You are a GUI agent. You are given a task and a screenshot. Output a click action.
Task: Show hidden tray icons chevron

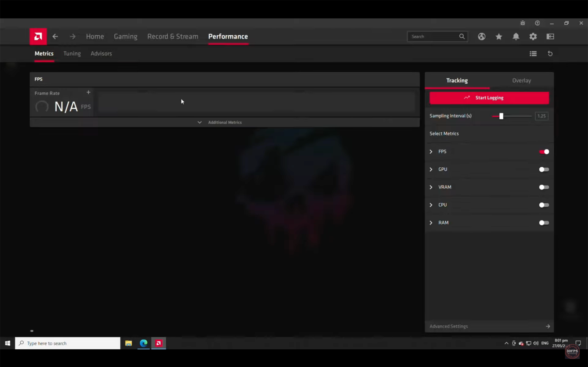tap(506, 343)
